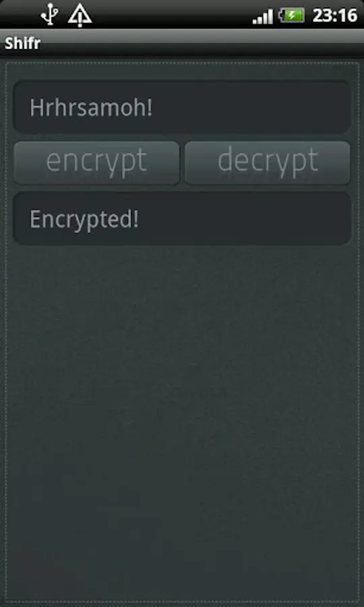The width and height of the screenshot is (364, 607).
Task: Tap the Shifr title text
Action: [x=22, y=43]
